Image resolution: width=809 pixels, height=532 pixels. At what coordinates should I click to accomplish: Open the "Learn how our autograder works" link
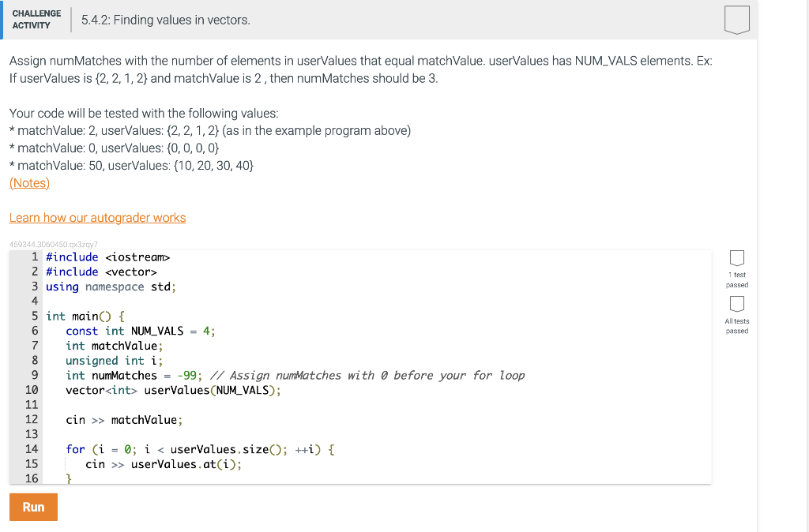(x=97, y=217)
